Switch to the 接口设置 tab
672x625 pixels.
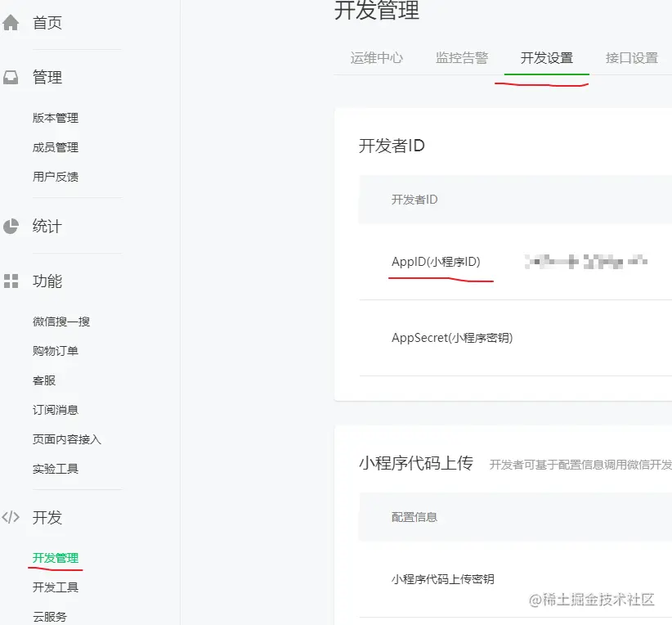pyautogui.click(x=632, y=58)
